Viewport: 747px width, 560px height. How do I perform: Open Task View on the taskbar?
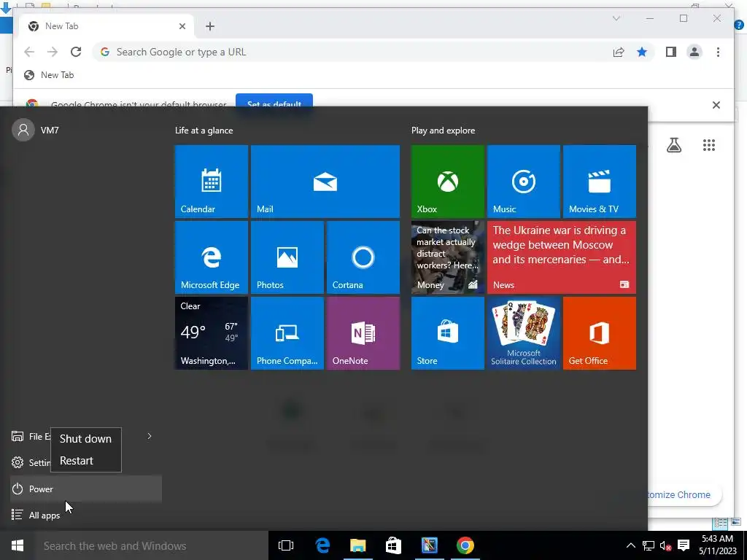tap(286, 545)
